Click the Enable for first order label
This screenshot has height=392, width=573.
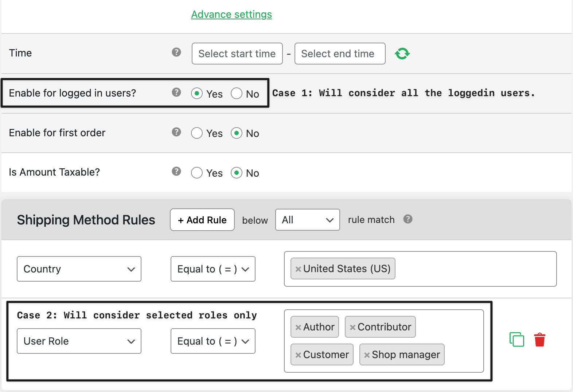(x=57, y=133)
